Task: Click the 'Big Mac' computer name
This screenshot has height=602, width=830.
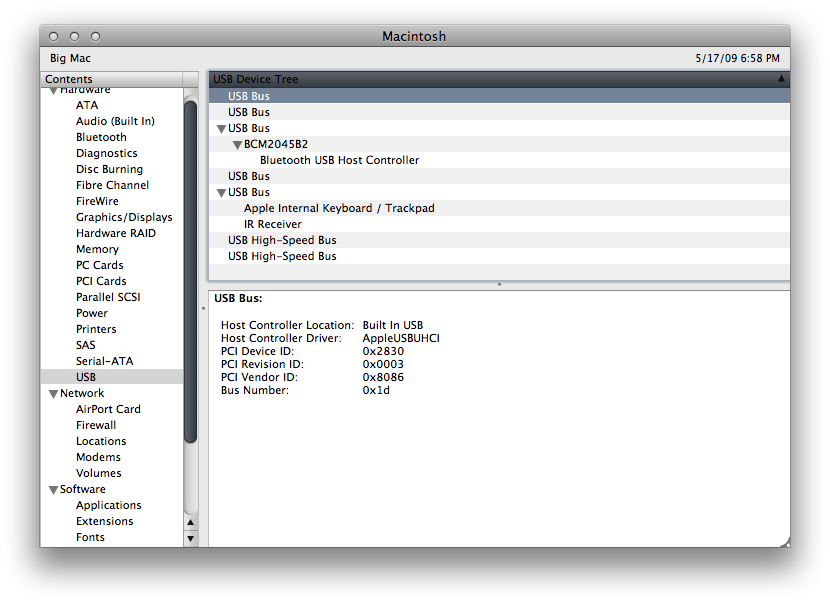Action: pos(70,58)
